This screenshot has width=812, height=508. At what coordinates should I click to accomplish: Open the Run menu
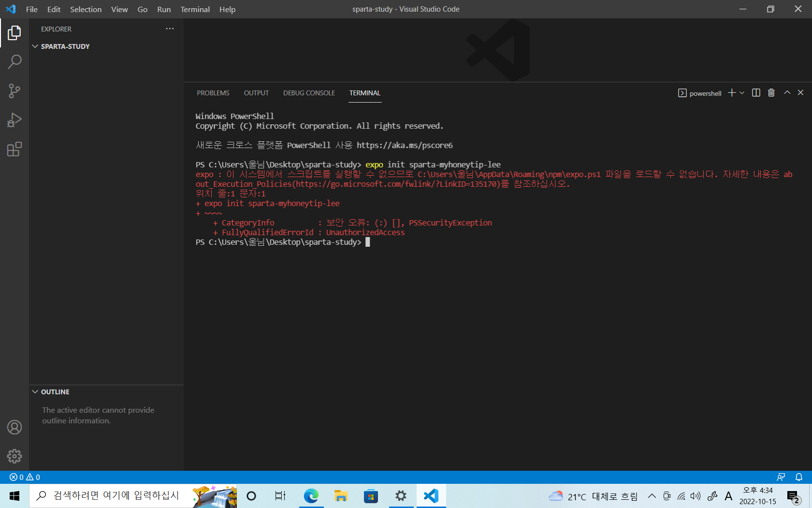pos(164,9)
